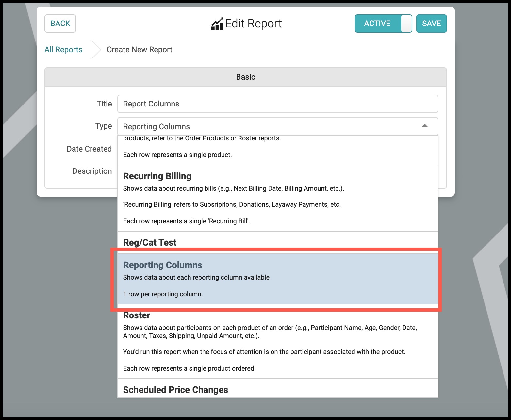Select Scheduled Price Changes from list
This screenshot has height=420, width=511.
tap(278, 389)
